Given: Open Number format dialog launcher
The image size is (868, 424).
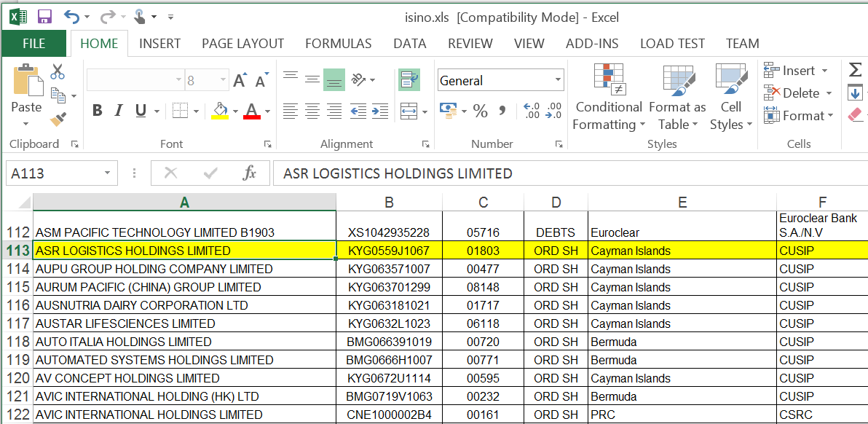Looking at the screenshot, I should point(559,144).
